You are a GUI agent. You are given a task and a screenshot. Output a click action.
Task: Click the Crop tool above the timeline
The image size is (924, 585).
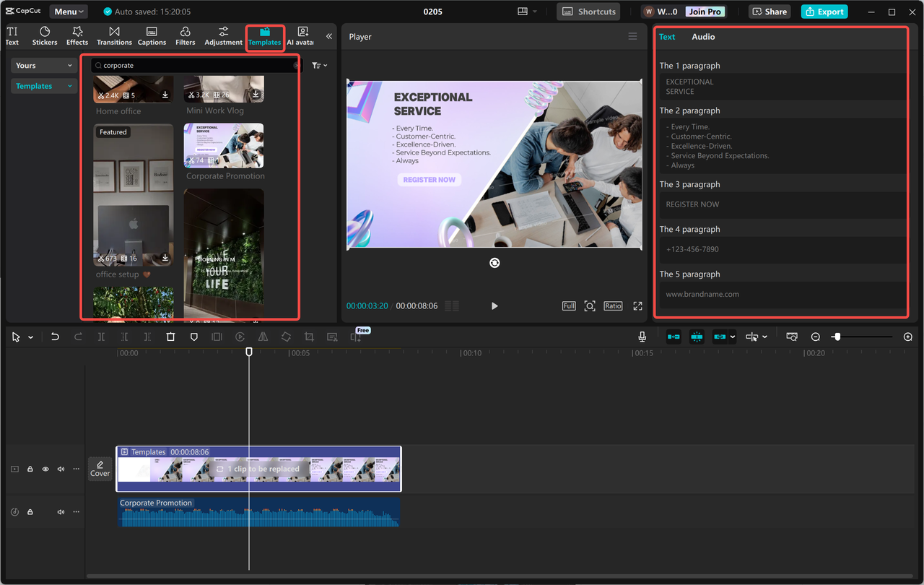pos(309,337)
